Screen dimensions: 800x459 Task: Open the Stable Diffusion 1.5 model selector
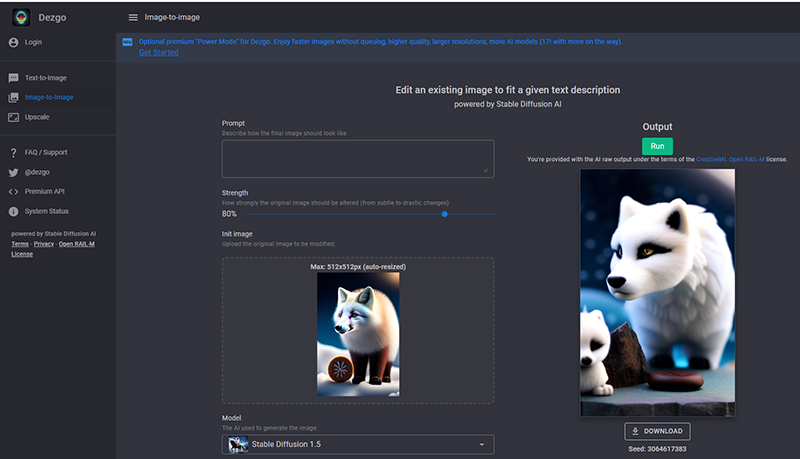[358, 444]
